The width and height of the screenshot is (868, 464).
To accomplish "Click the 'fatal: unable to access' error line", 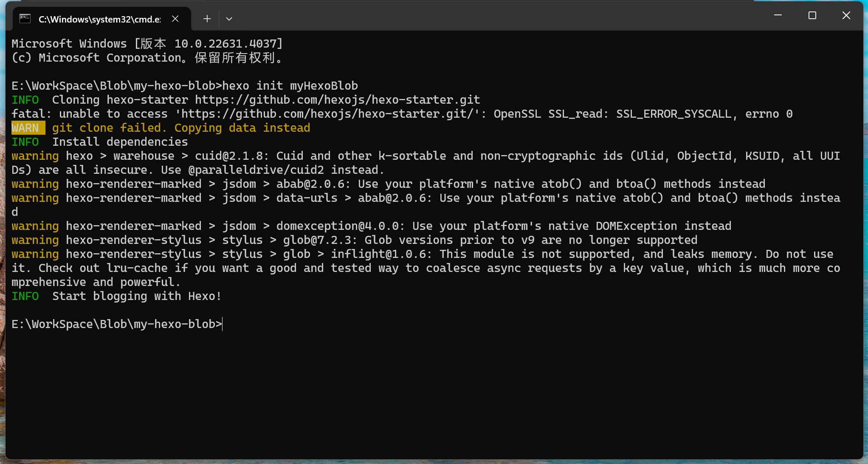I will tap(402, 114).
